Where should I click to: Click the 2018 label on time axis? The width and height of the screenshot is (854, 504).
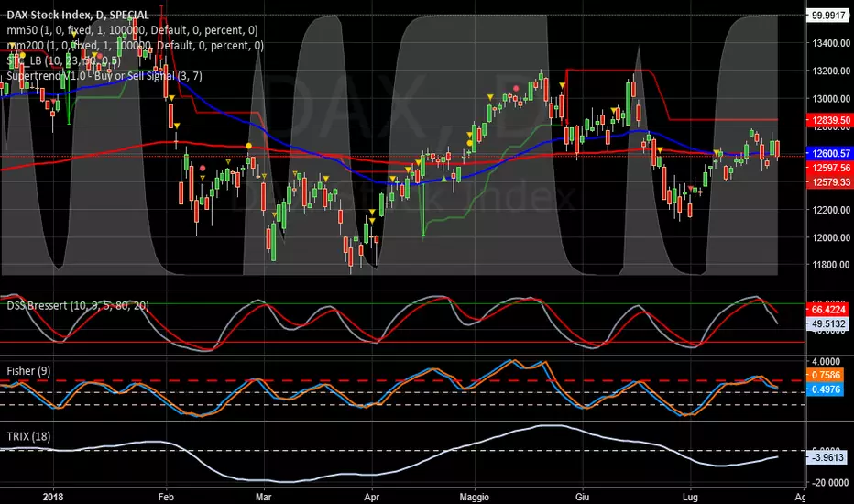coord(53,497)
